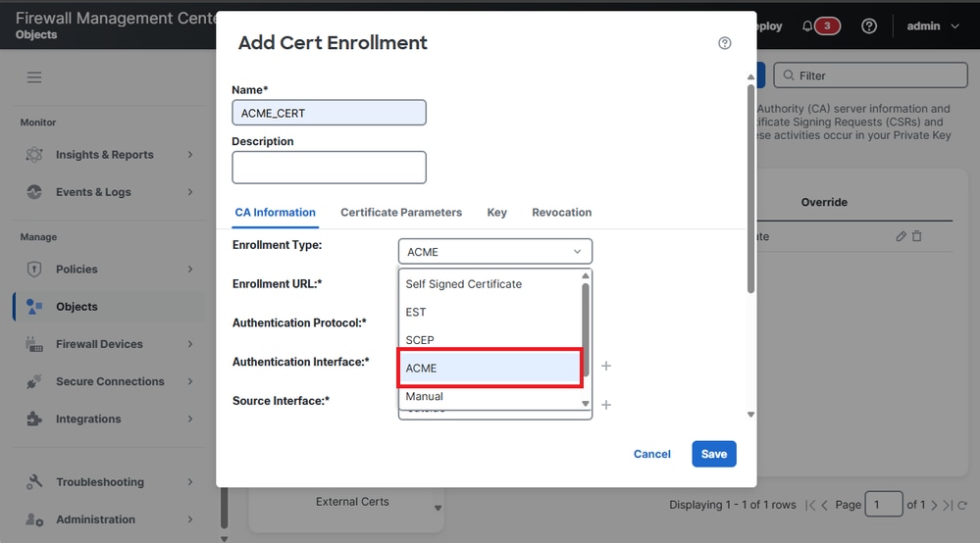Viewport: 980px width, 543px height.
Task: Click plus icon next to Source Interface
Action: tap(606, 405)
